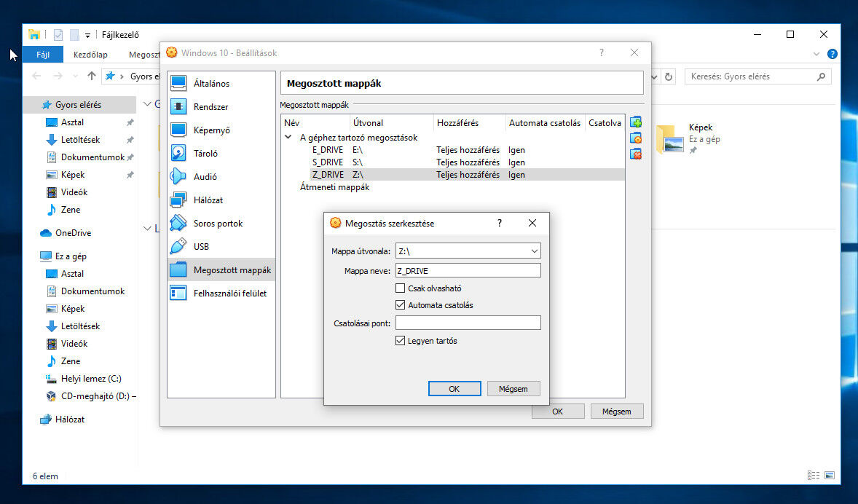Open the Képek folder thumbnail in File Explorer

pos(670,139)
